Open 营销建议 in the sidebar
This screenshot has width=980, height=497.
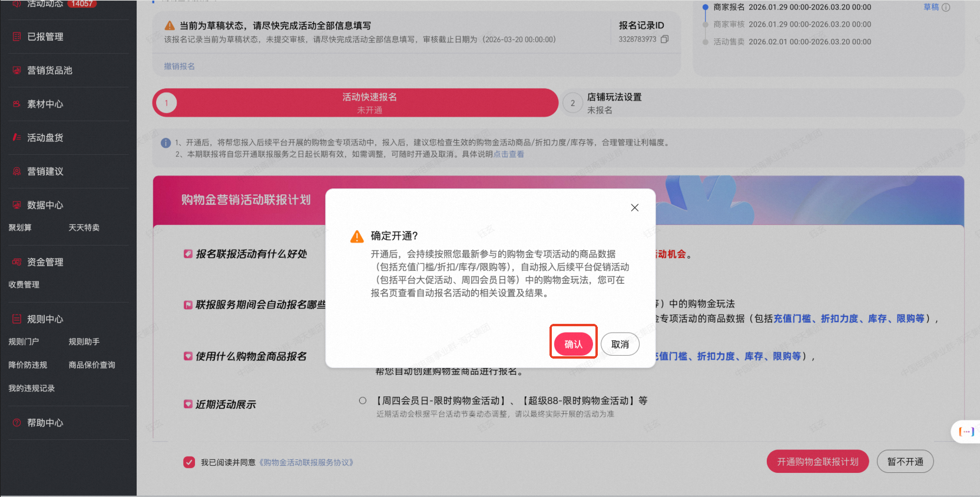coord(45,171)
